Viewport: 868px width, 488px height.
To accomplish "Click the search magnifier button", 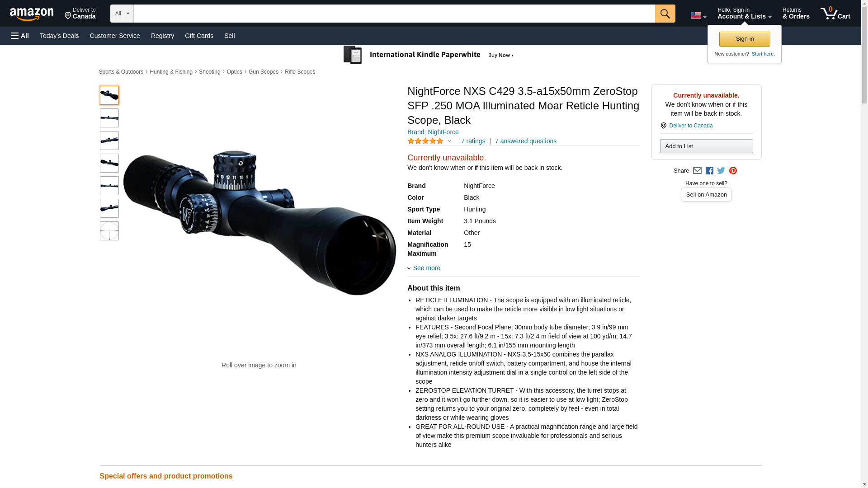I will click(665, 14).
